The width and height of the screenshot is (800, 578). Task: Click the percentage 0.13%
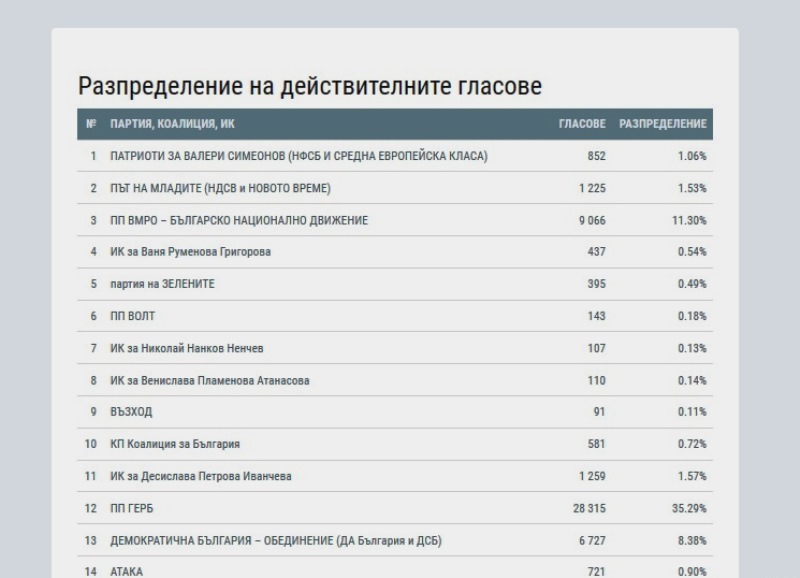pos(692,348)
